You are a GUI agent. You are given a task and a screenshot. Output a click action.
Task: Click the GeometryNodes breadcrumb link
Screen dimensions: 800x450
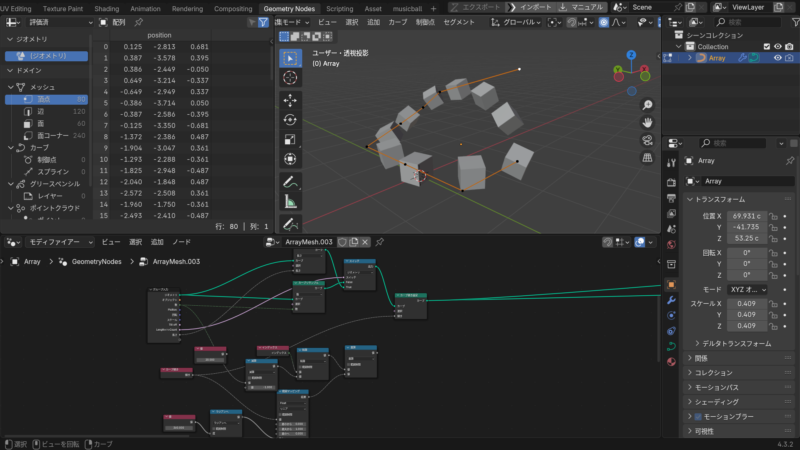(96, 262)
